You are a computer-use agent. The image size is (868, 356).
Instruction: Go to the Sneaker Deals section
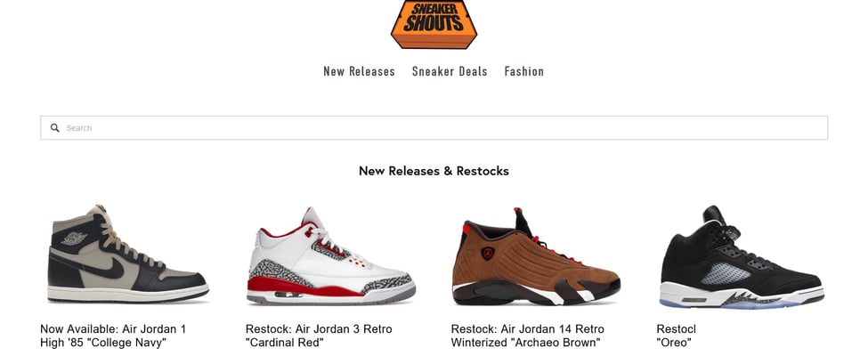pos(450,71)
